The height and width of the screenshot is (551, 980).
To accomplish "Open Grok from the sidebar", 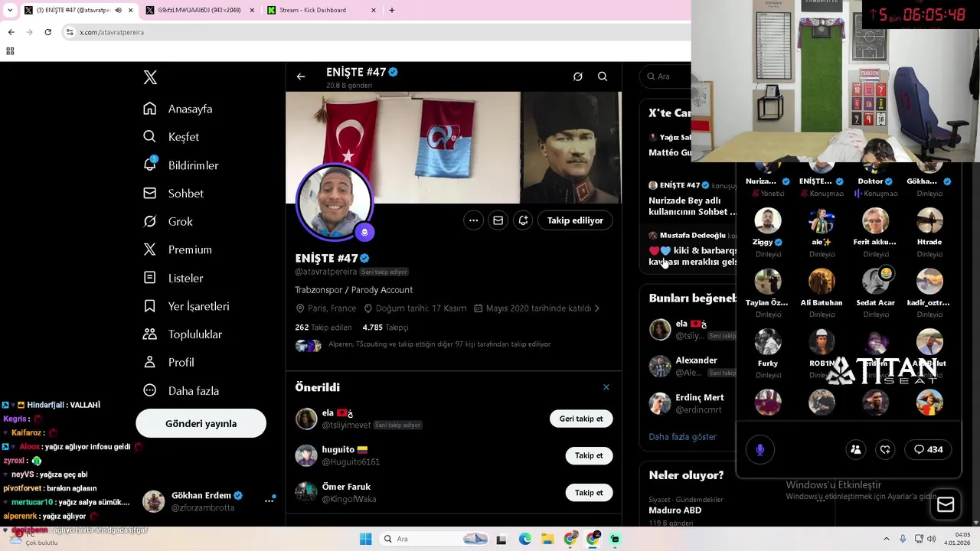I will [168, 221].
